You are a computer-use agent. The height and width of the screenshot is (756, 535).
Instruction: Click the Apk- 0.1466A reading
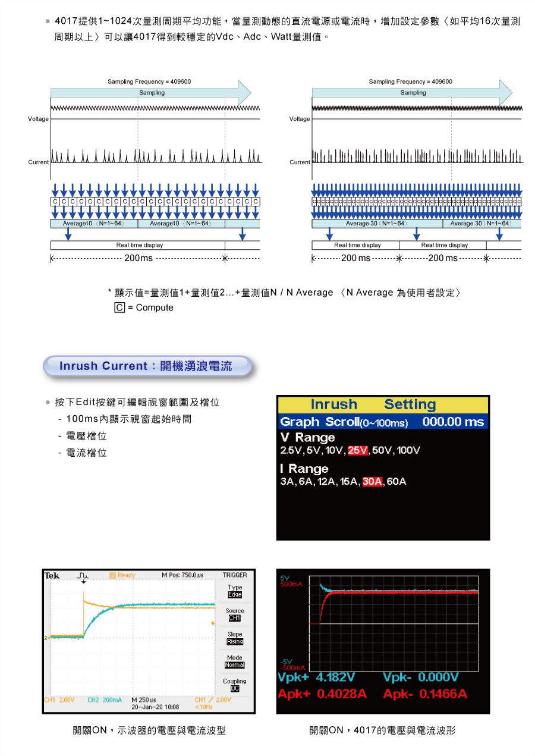click(x=425, y=694)
